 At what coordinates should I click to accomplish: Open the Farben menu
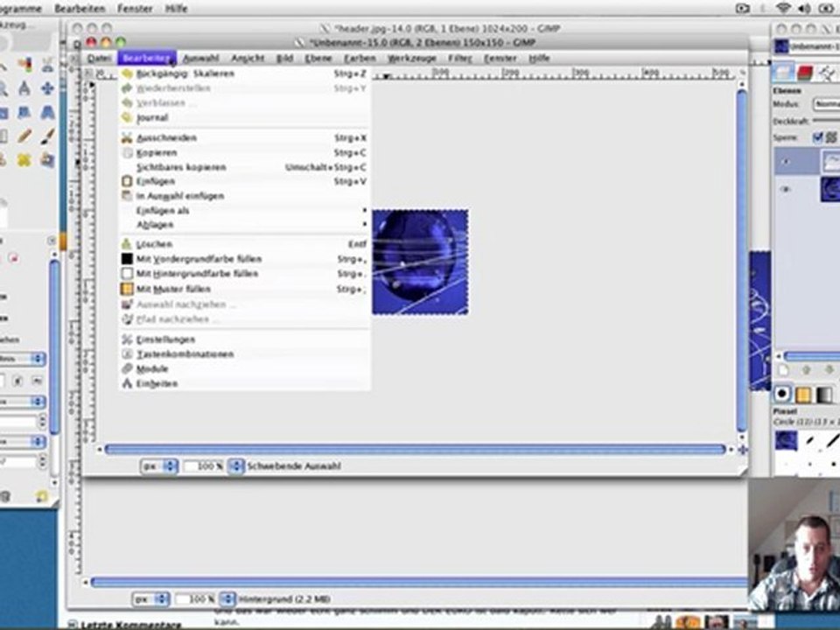(360, 58)
